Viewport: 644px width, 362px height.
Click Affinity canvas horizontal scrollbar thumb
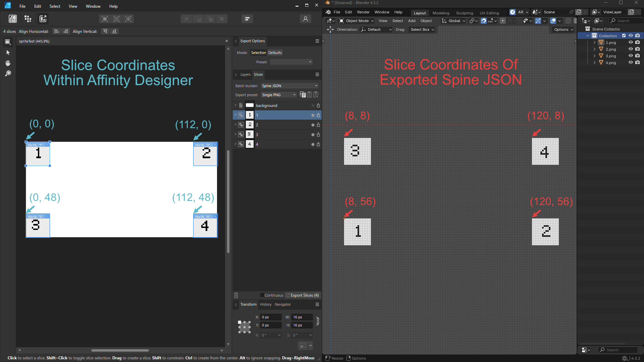(x=120, y=350)
